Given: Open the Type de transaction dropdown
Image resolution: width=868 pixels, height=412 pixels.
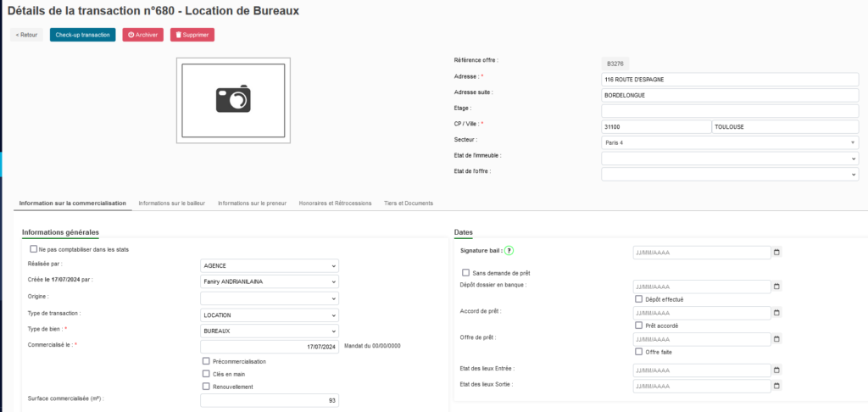Looking at the screenshot, I should click(x=269, y=315).
